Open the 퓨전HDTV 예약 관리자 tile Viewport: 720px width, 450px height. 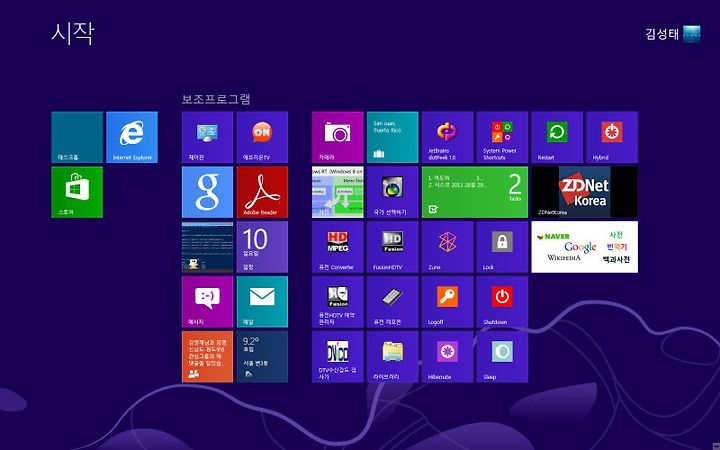click(338, 302)
